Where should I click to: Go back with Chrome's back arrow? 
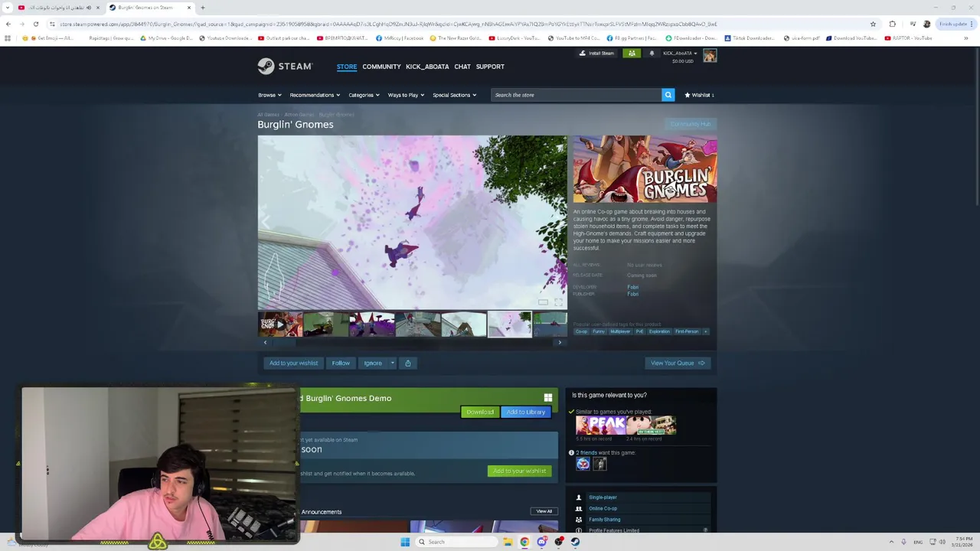pos(8,24)
